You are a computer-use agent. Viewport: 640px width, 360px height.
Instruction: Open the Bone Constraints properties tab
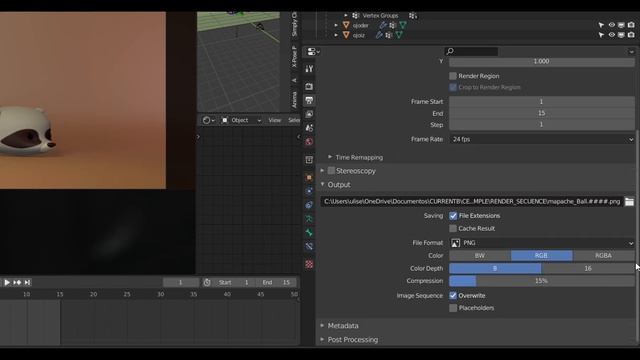click(x=309, y=246)
